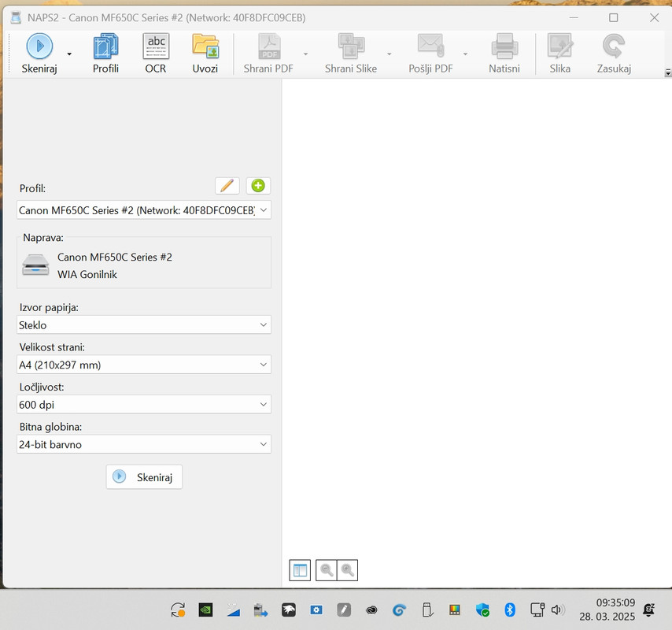Click the rainbow color bars tray icon
The height and width of the screenshot is (630, 672).
[x=455, y=610]
